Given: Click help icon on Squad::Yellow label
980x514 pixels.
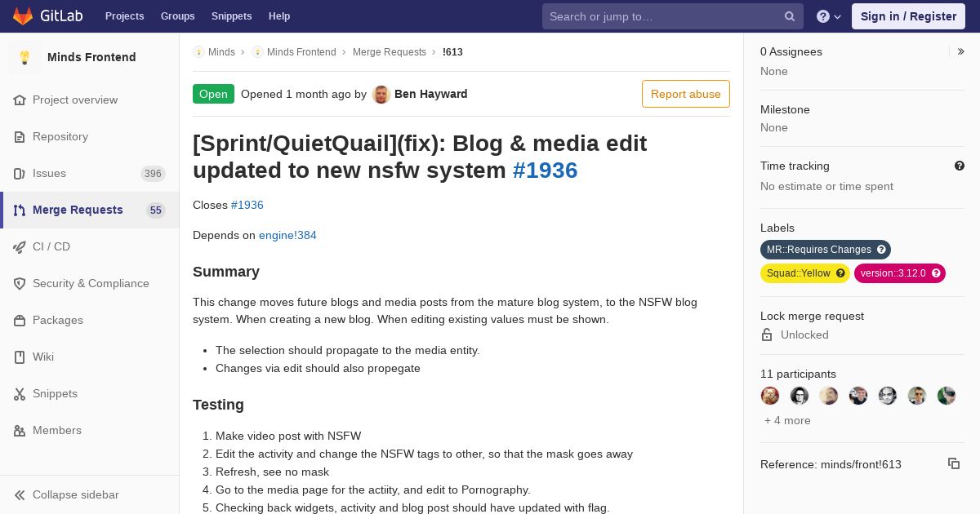Looking at the screenshot, I should click(840, 273).
